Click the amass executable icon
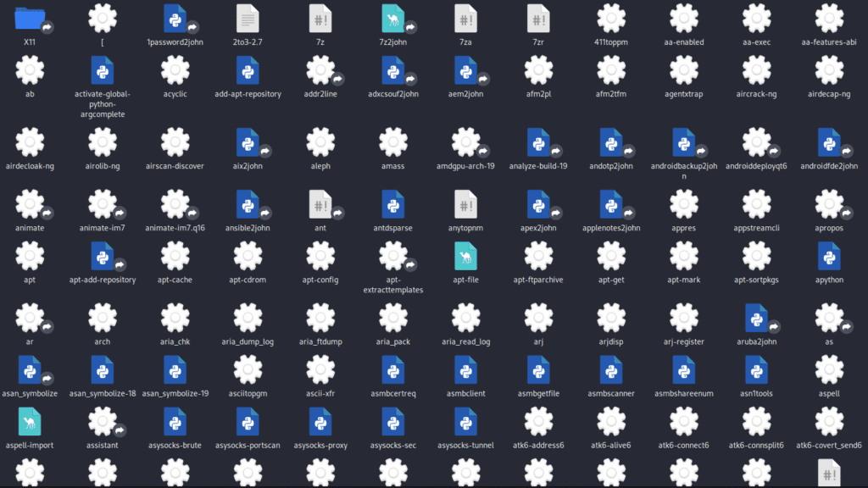 click(x=393, y=142)
